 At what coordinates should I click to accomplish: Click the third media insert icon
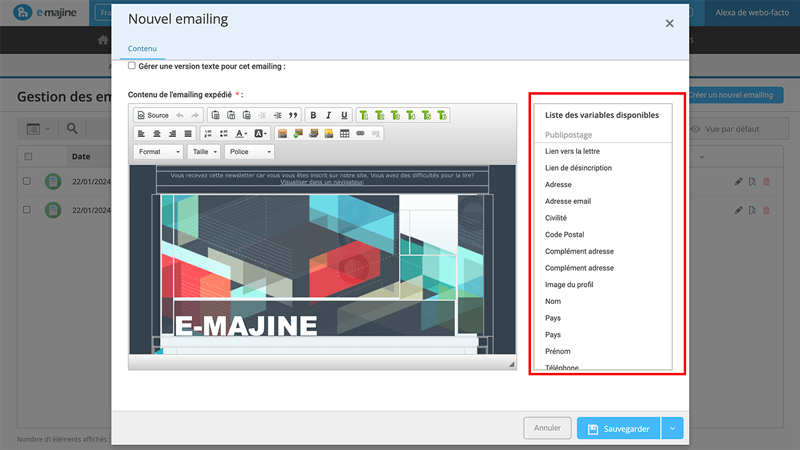313,134
